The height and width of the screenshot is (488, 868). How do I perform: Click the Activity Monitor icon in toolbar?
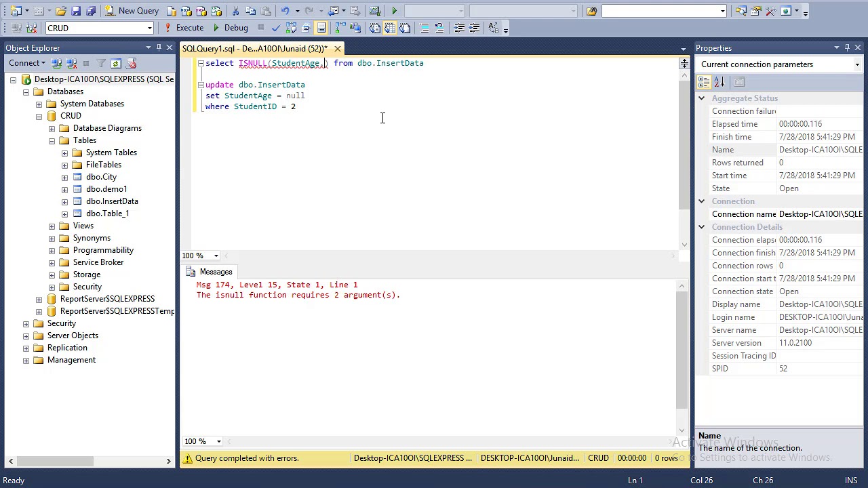tap(374, 11)
